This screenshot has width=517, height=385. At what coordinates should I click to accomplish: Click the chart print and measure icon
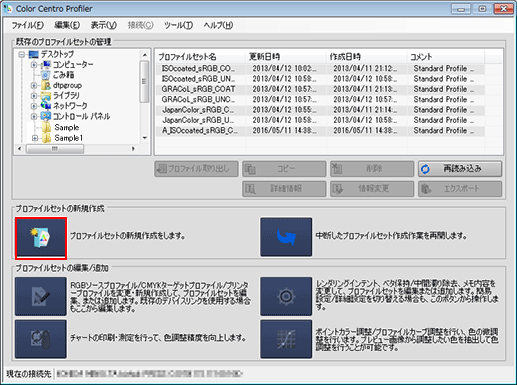41,339
